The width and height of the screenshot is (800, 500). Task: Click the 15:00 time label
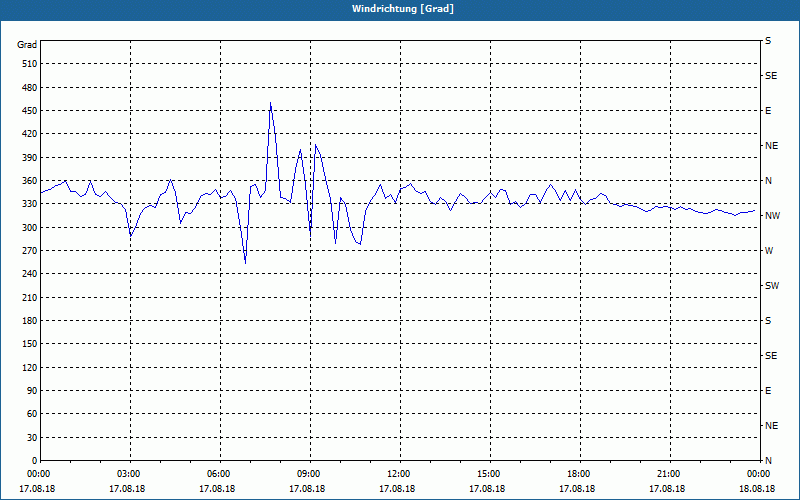tap(487, 474)
